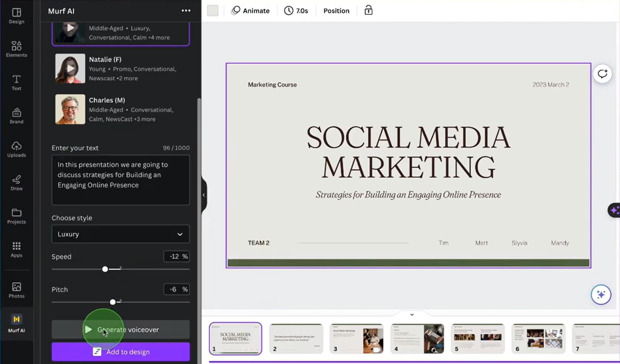This screenshot has height=364, width=620.
Task: Select the TEAM 2 text
Action: (x=259, y=243)
